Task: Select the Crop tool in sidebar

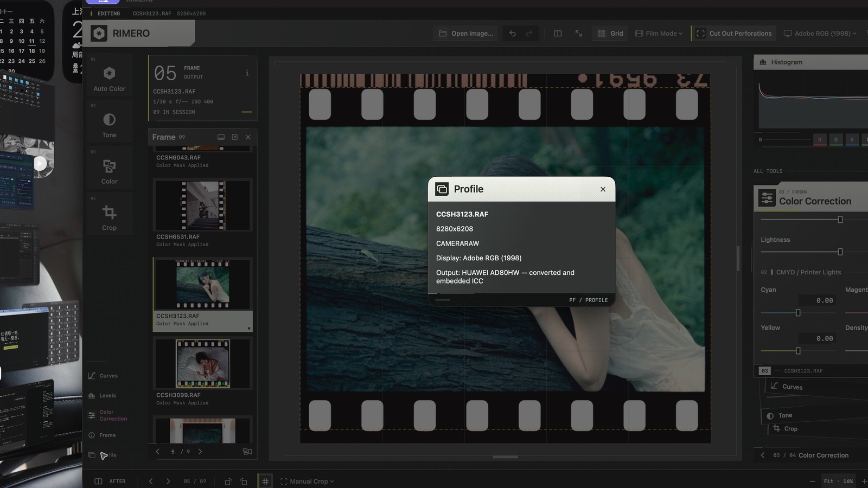Action: click(109, 217)
